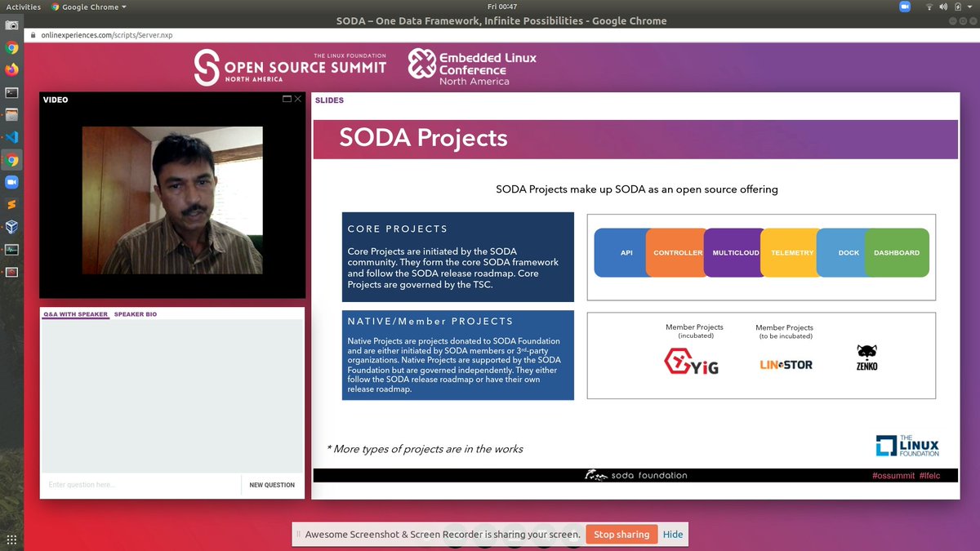Close the VIDEO panel
This screenshot has width=980, height=551.
coord(298,99)
